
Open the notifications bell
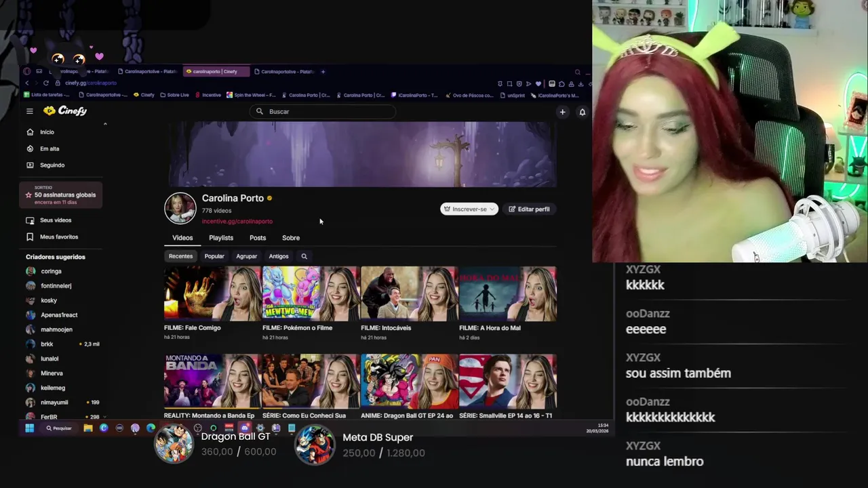point(582,112)
